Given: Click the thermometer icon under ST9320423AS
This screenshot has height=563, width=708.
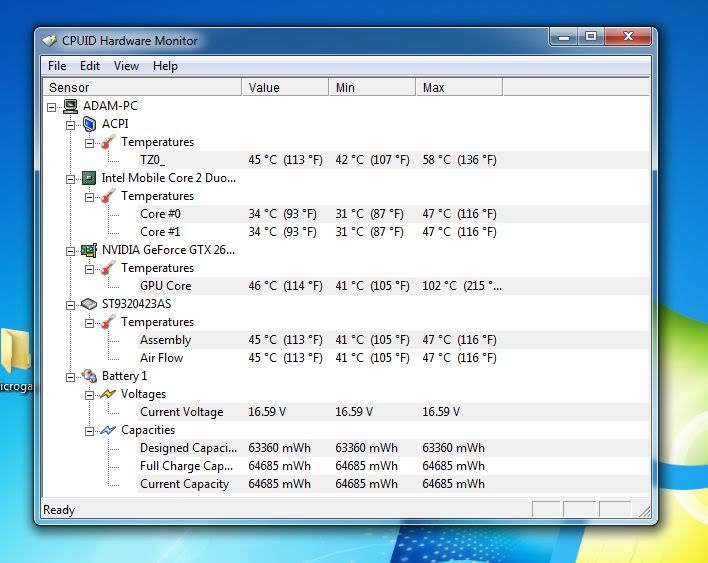Looking at the screenshot, I should (108, 322).
